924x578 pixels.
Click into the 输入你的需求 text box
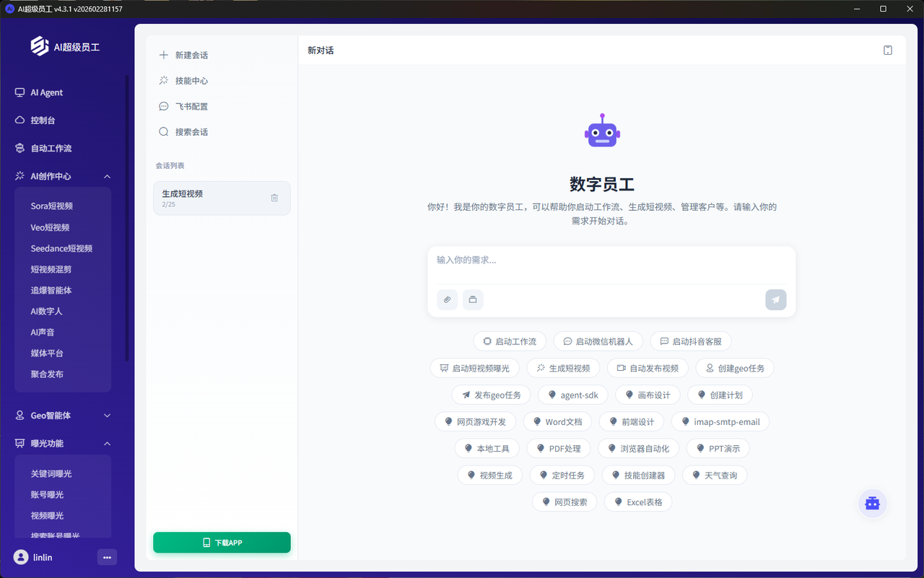click(611, 260)
